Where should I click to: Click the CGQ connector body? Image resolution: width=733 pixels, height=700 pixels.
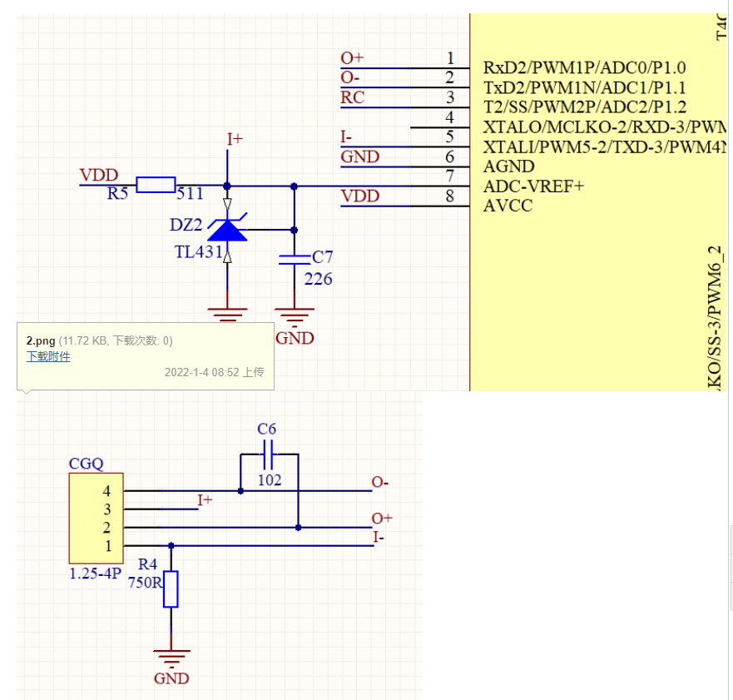point(96,518)
